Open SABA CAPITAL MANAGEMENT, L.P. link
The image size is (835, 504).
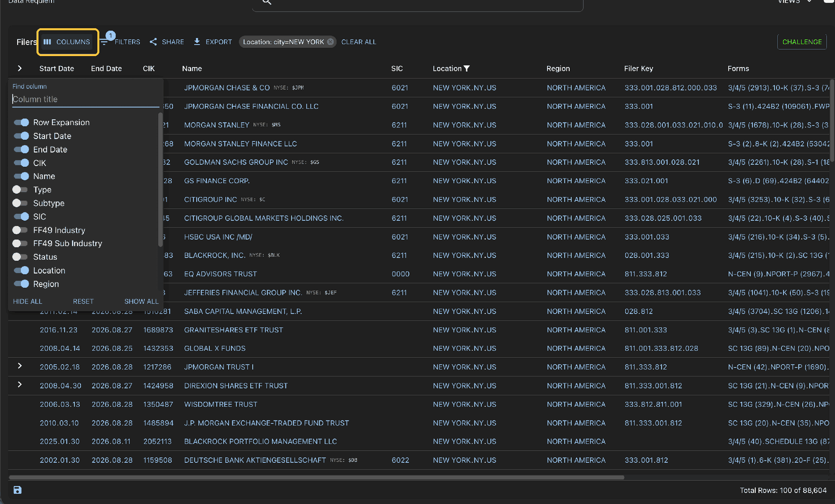coord(243,312)
